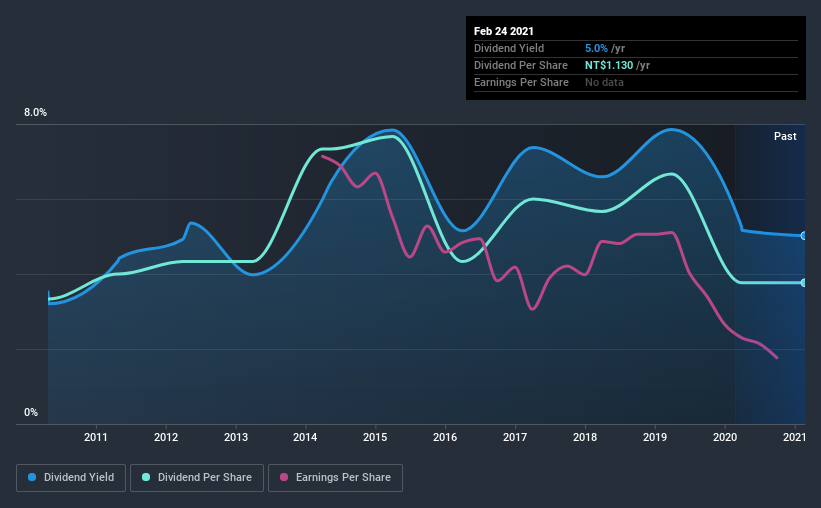Click the 2012 x-axis label
This screenshot has width=821, height=508.
(166, 437)
